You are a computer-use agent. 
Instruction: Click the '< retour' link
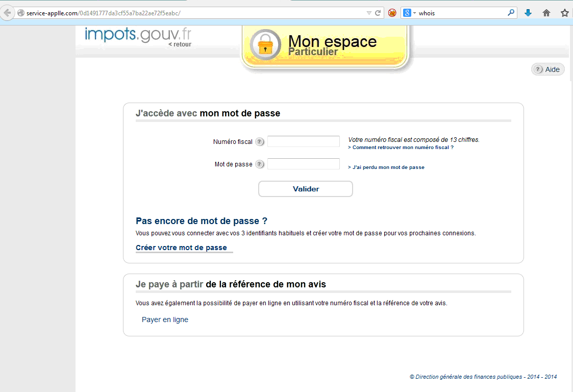tap(180, 44)
